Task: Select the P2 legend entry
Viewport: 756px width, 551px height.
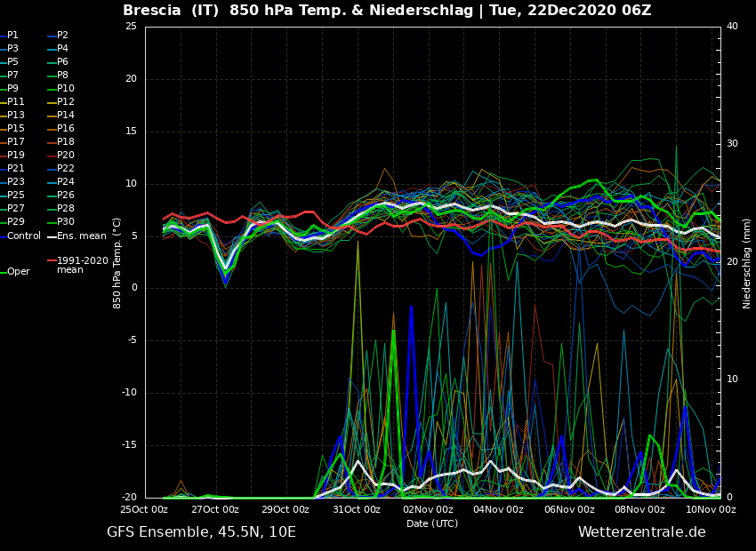Action: coord(62,36)
